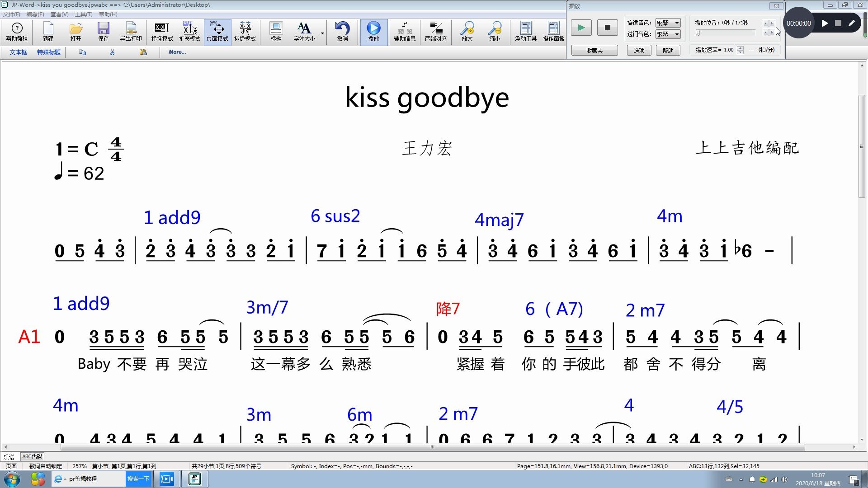Image resolution: width=868 pixels, height=488 pixels.
Task: Click play in the recorder overlay
Action: (824, 23)
